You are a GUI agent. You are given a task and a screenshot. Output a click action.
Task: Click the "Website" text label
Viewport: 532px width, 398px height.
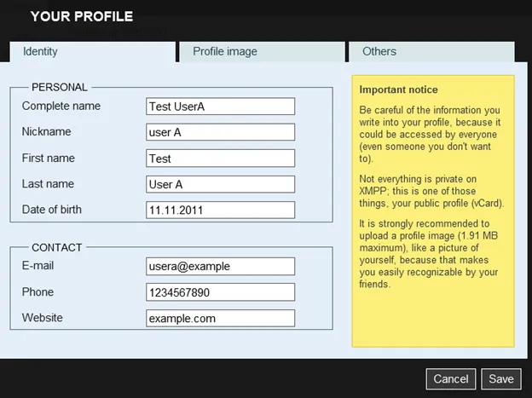[x=43, y=317]
